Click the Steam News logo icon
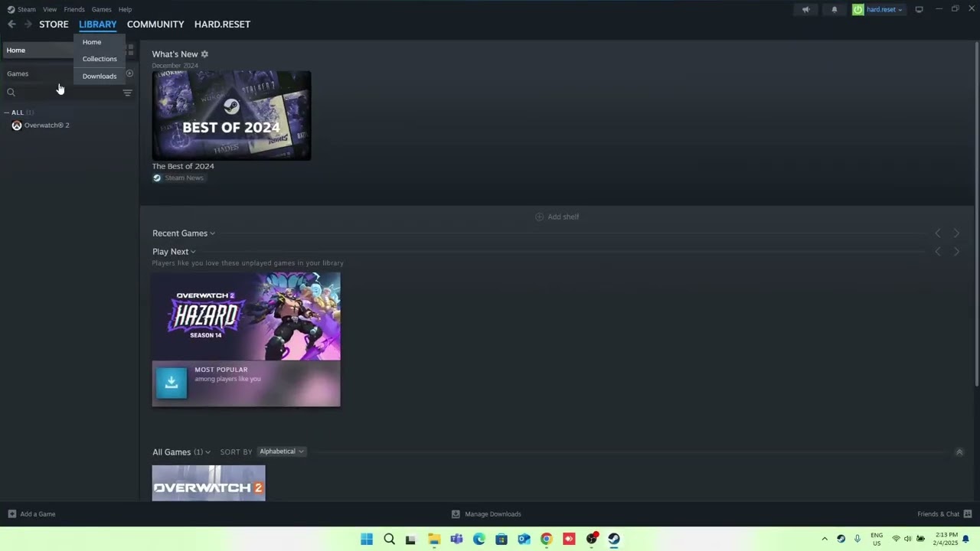Viewport: 980px width, 551px height. tap(157, 178)
